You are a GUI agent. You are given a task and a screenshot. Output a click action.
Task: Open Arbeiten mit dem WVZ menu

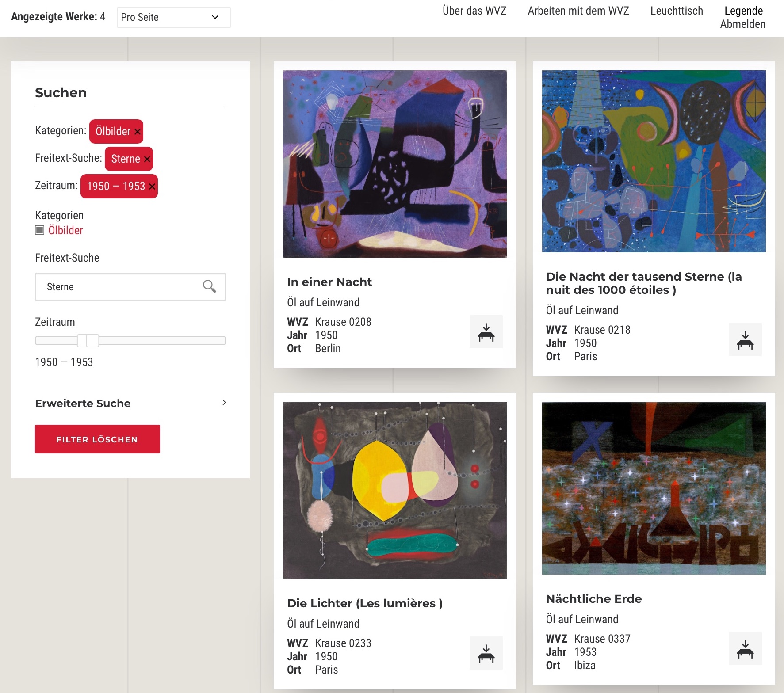[578, 11]
